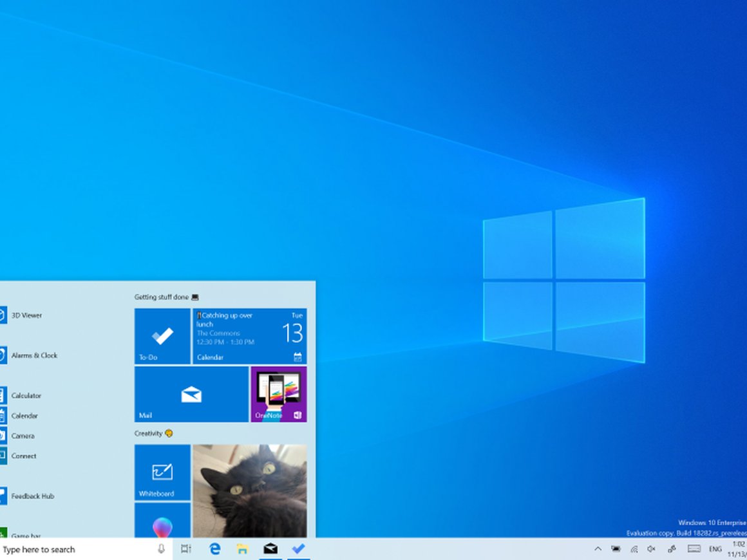This screenshot has height=560, width=747.
Task: Open the Whiteboard tile
Action: coord(162,472)
